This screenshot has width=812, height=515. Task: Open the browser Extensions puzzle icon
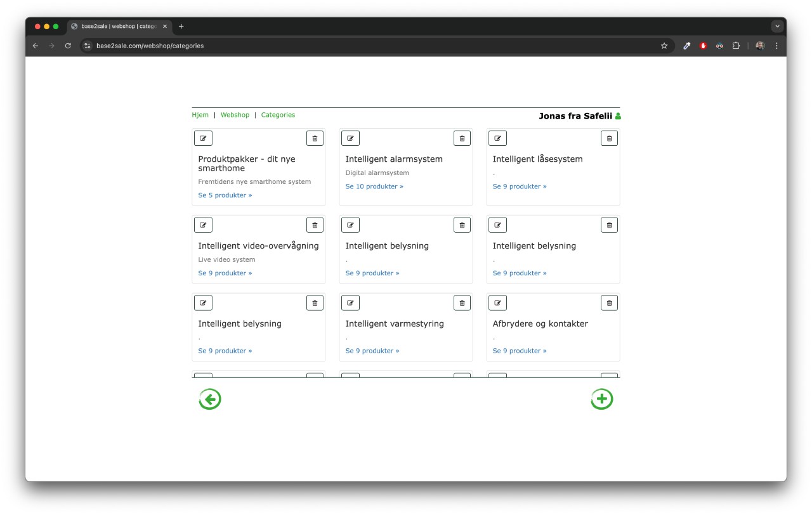[x=736, y=46]
